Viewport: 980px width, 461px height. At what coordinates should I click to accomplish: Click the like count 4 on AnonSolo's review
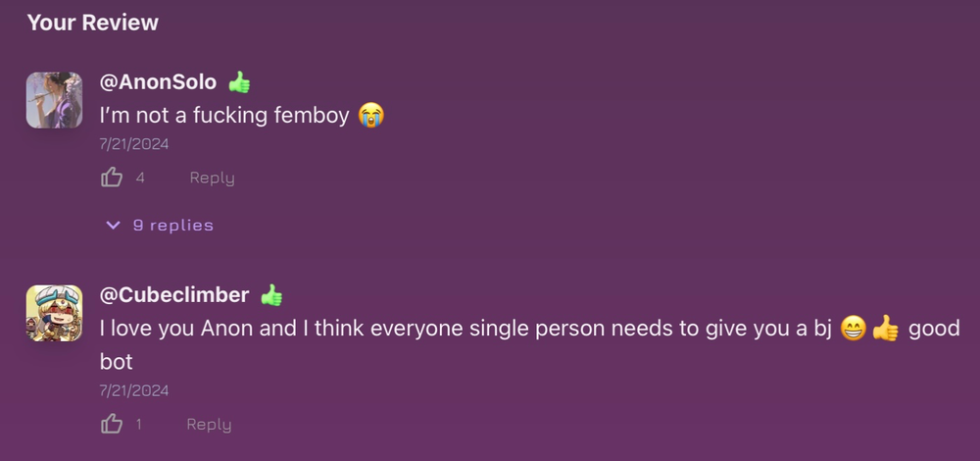point(140,178)
